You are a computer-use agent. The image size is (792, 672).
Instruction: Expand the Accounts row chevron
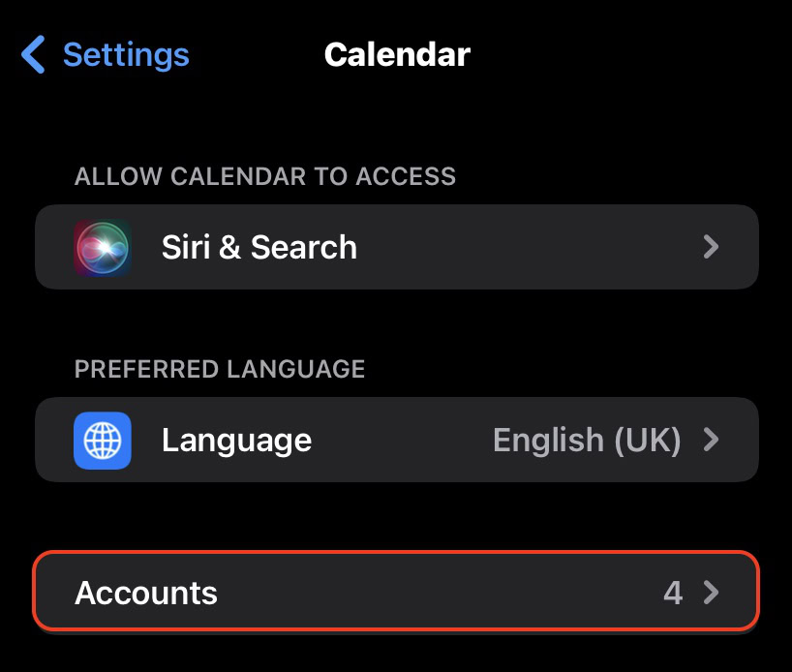click(711, 593)
